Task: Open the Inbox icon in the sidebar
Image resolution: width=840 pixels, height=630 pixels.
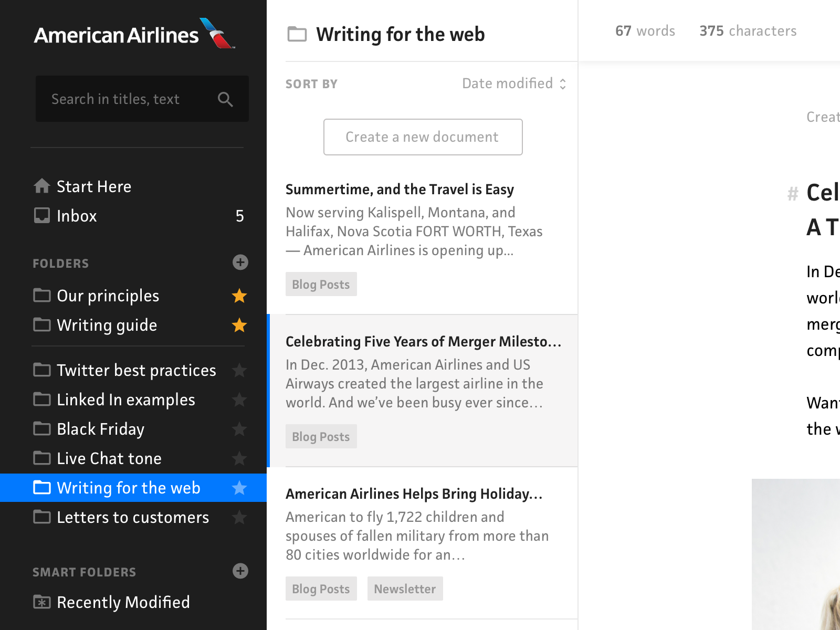Action: (41, 215)
